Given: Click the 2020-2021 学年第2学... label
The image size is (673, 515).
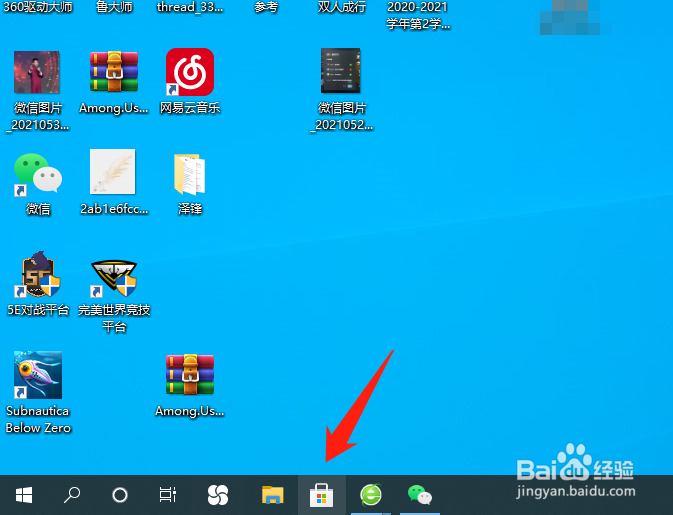Looking at the screenshot, I should pyautogui.click(x=418, y=15).
